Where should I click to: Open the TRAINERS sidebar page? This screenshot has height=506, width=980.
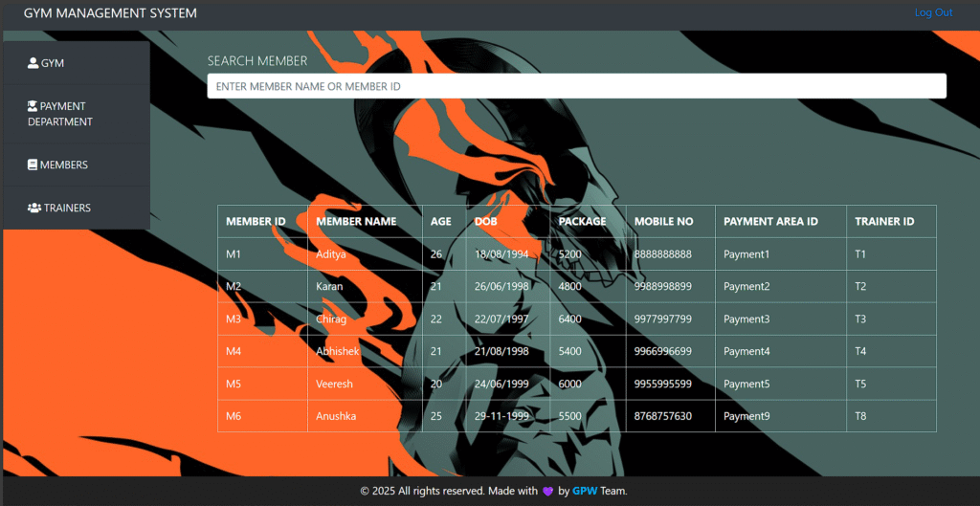point(77,208)
